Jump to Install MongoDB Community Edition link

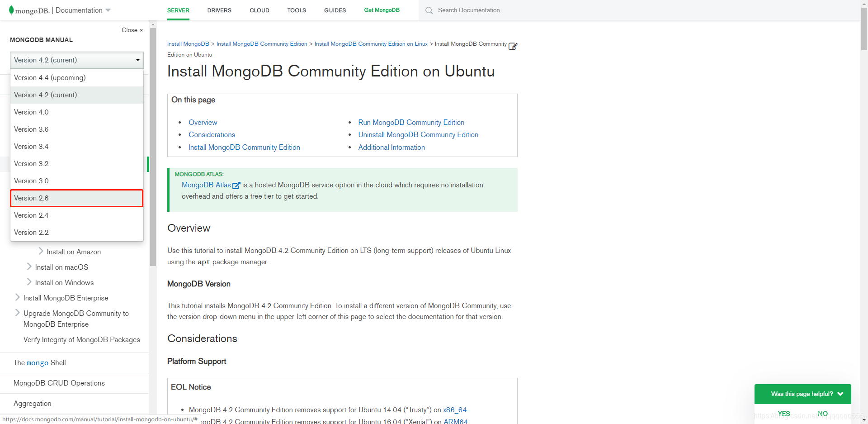point(244,148)
